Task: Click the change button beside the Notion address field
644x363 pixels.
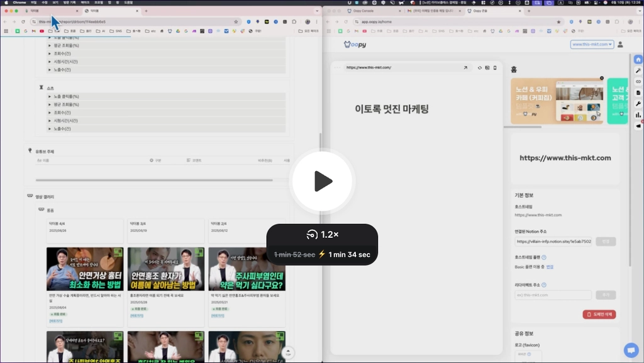Action: (606, 242)
